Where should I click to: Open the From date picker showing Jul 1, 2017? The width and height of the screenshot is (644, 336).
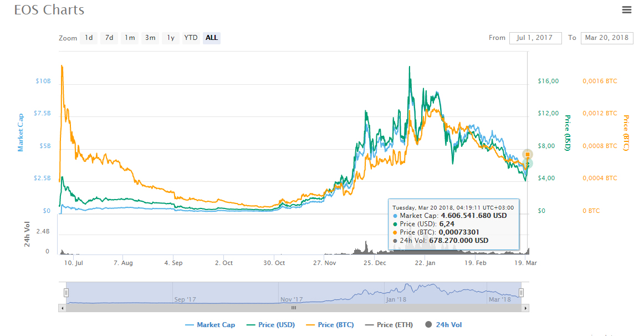(x=535, y=38)
